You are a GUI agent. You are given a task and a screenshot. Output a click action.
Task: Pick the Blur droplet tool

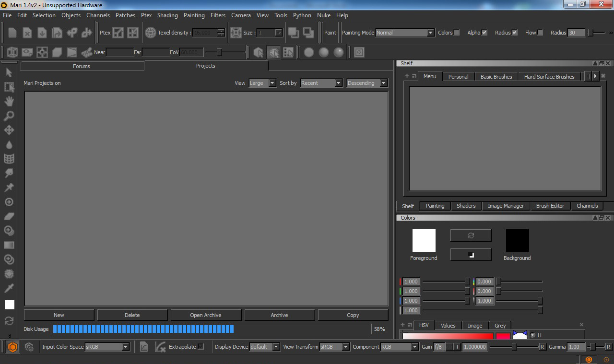pyautogui.click(x=9, y=144)
